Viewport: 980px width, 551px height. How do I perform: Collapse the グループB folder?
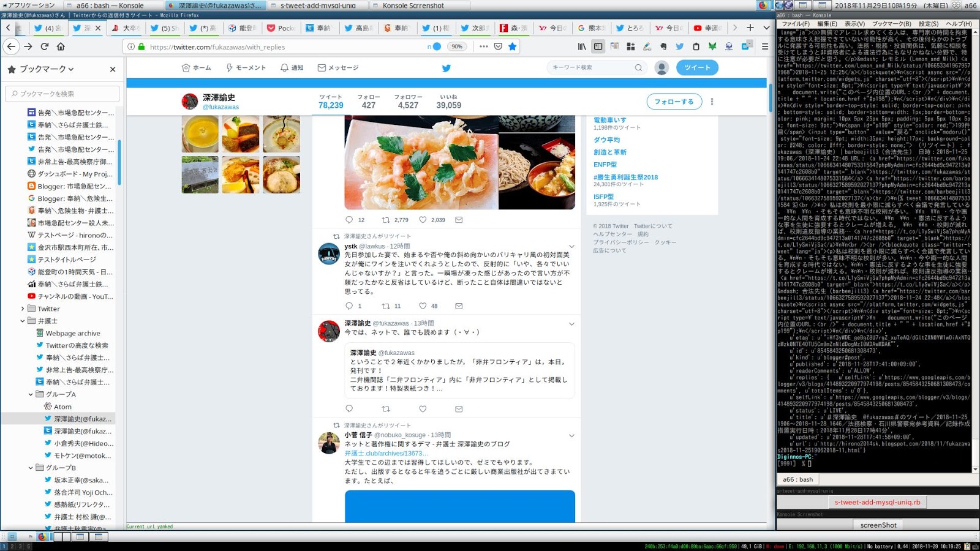coord(31,468)
